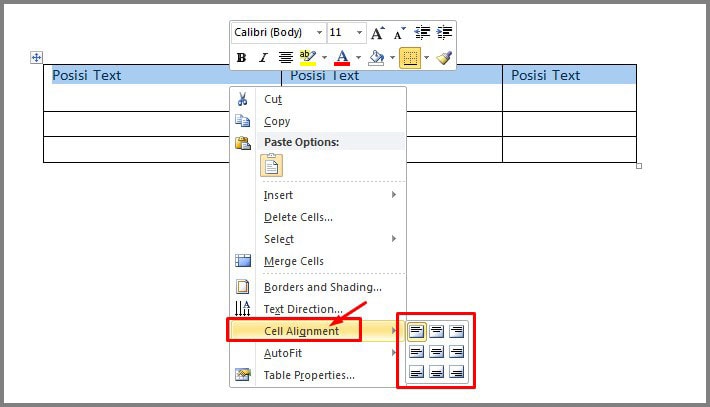Image resolution: width=710 pixels, height=407 pixels.
Task: Open shading color dropdown arrow
Action: tap(393, 58)
